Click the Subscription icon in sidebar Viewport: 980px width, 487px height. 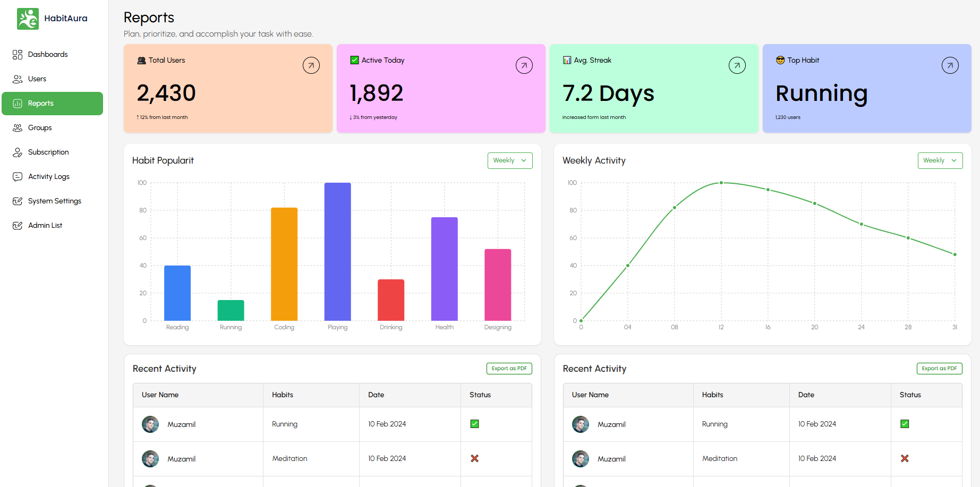pyautogui.click(x=18, y=152)
